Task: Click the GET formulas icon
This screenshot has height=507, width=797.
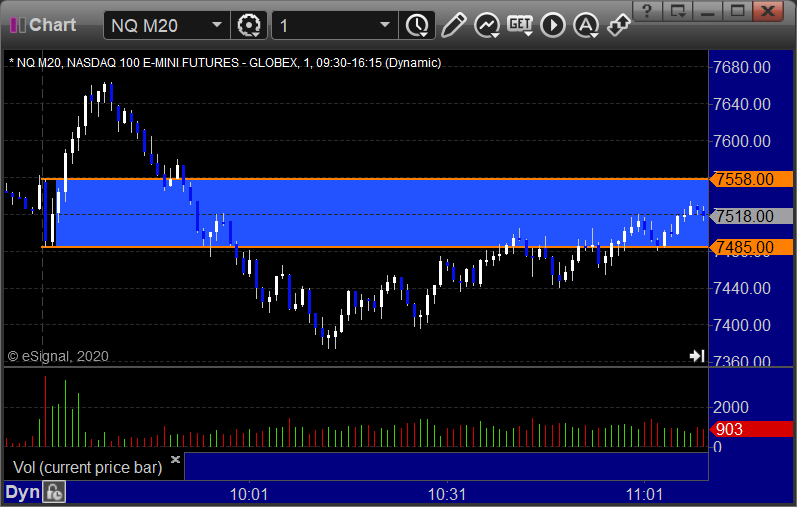Action: coord(520,25)
